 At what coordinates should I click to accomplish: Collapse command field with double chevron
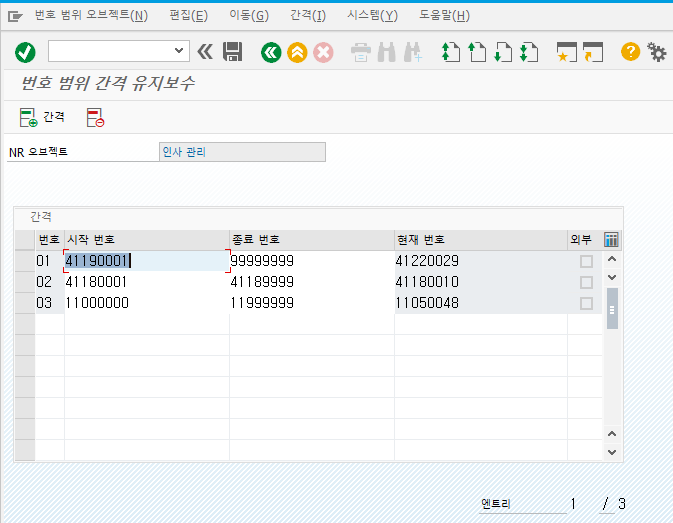[205, 52]
